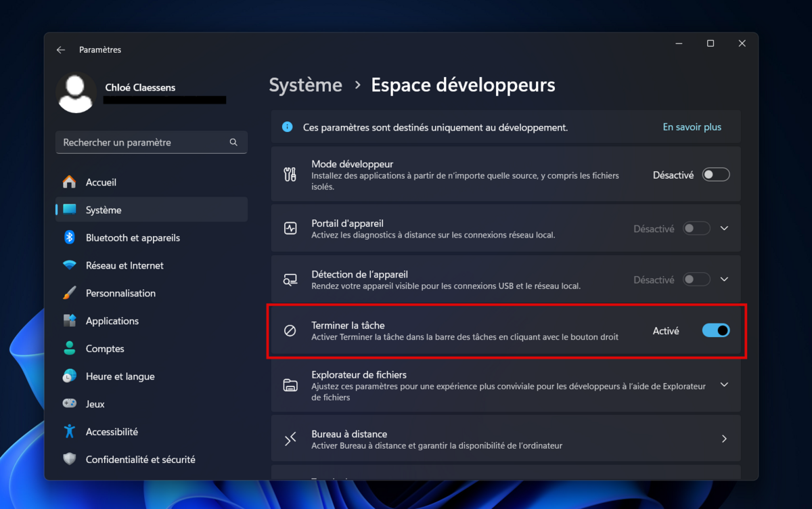Click the Accessibilité figure icon
Screen dimensions: 812x509
coord(69,431)
